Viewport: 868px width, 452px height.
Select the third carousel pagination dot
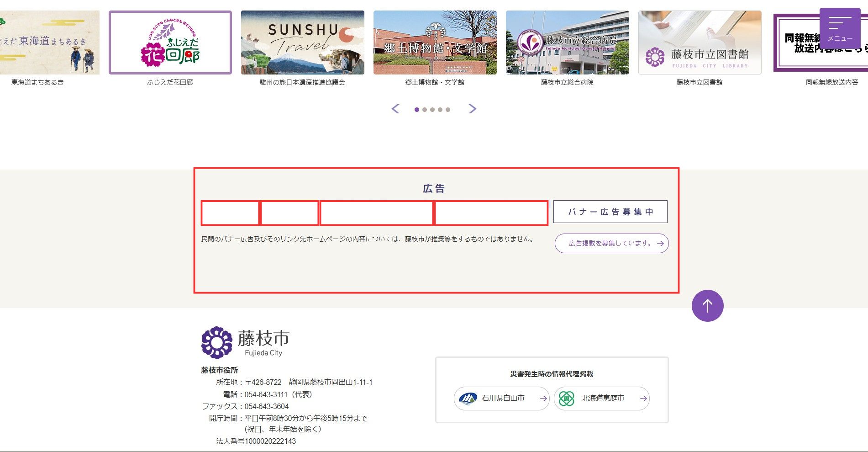point(432,110)
